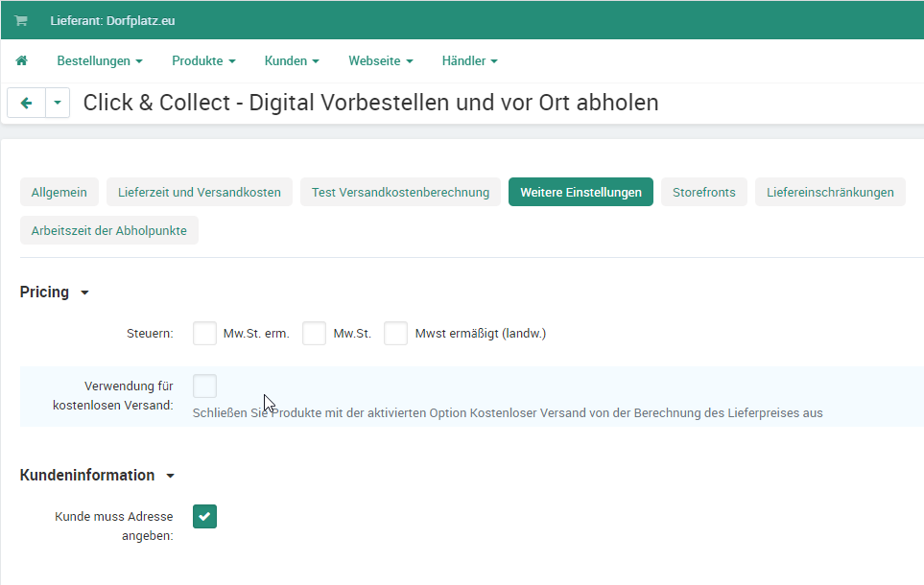Viewport: 924px width, 585px height.
Task: Open the dropdown beside the back arrow
Action: [58, 104]
